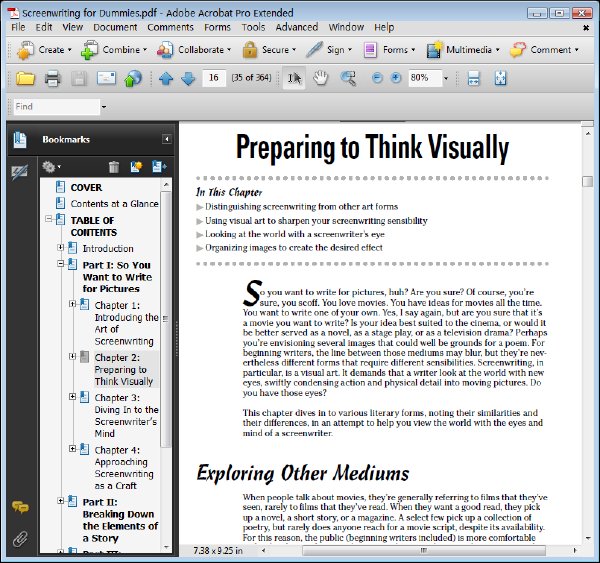
Task: Expand Part II bookmark node
Action: (x=60, y=501)
